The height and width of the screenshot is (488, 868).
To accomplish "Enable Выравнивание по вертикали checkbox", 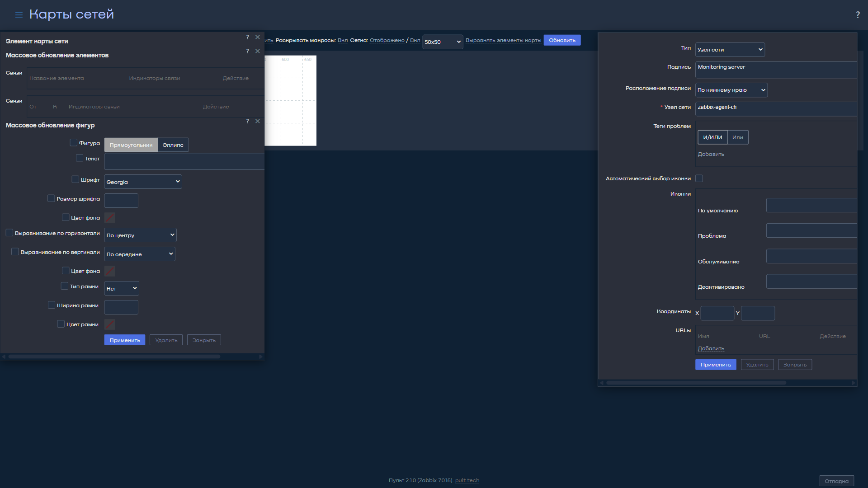I will (15, 252).
